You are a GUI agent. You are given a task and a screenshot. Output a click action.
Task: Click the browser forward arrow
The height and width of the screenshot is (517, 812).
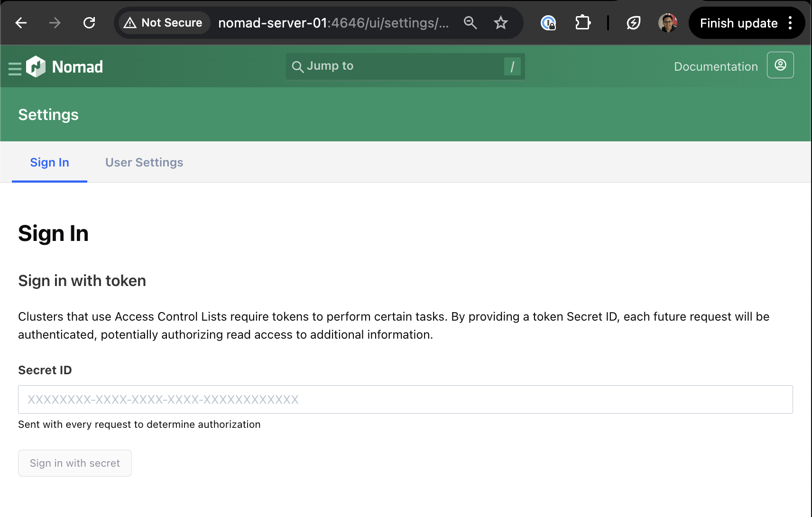[55, 23]
